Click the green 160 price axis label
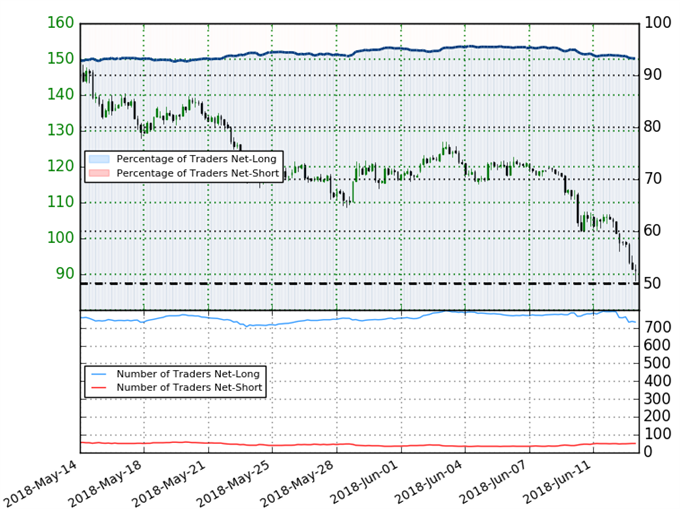The height and width of the screenshot is (509, 680). [61, 23]
